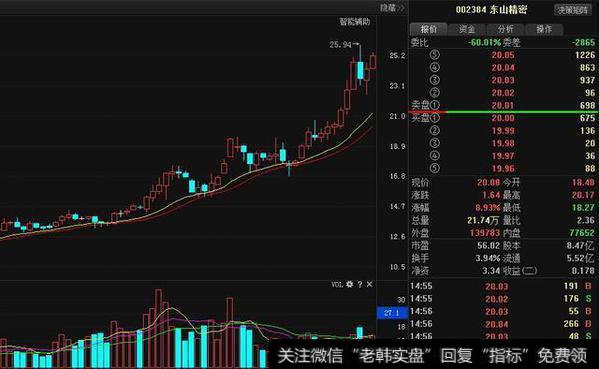This screenshot has height=369, width=599.
Task: Click the VOL indicator label
Action: (337, 285)
